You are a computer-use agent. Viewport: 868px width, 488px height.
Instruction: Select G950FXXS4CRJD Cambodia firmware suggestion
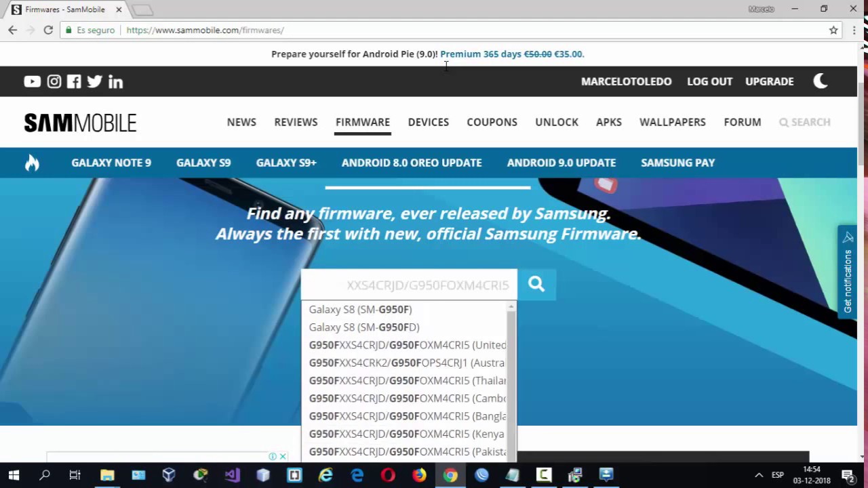point(405,399)
